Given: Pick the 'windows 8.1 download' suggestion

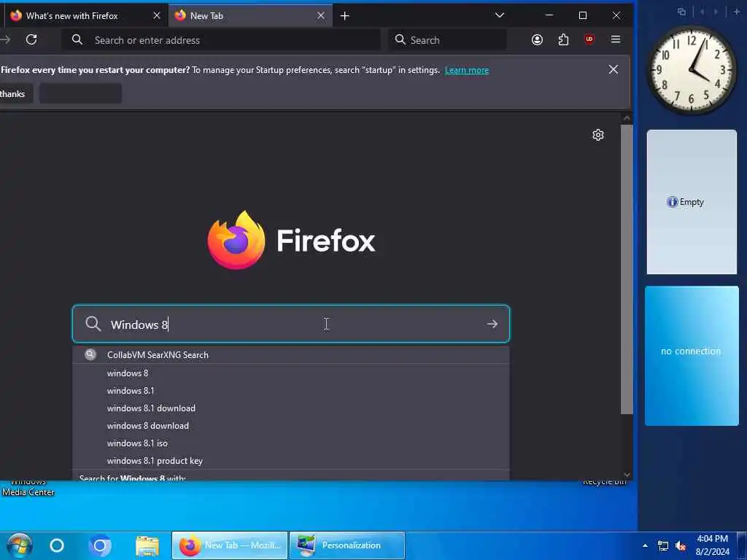Looking at the screenshot, I should tap(291, 408).
